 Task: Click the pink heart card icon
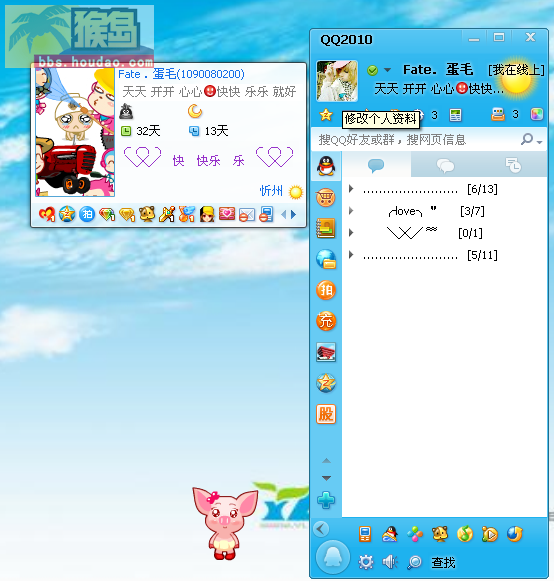(227, 214)
